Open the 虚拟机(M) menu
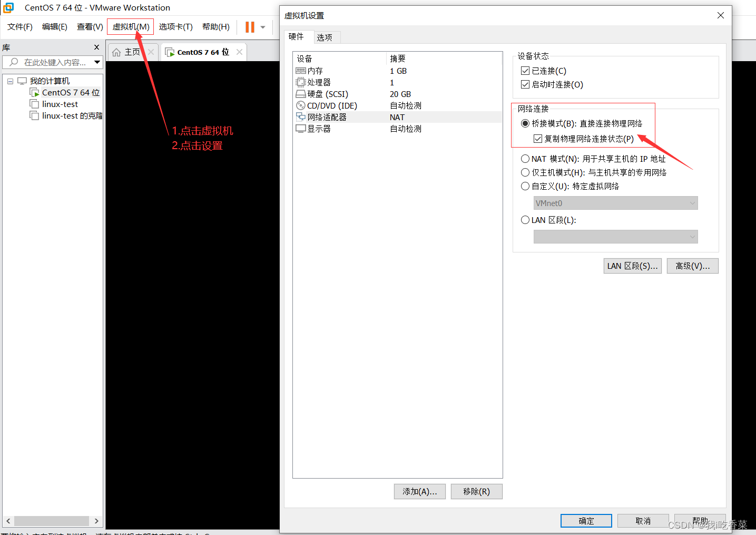This screenshot has height=535, width=756. click(x=131, y=27)
